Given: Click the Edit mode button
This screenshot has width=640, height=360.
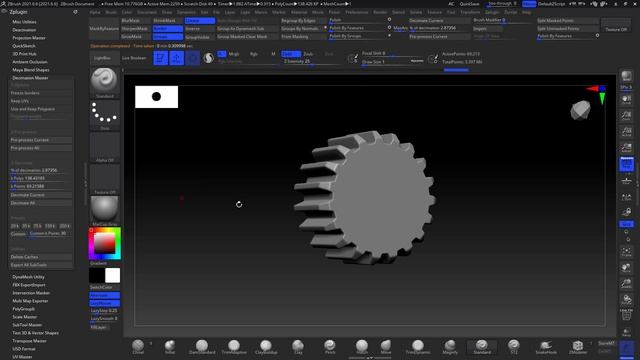Looking at the screenshot, I should pyautogui.click(x=160, y=58).
